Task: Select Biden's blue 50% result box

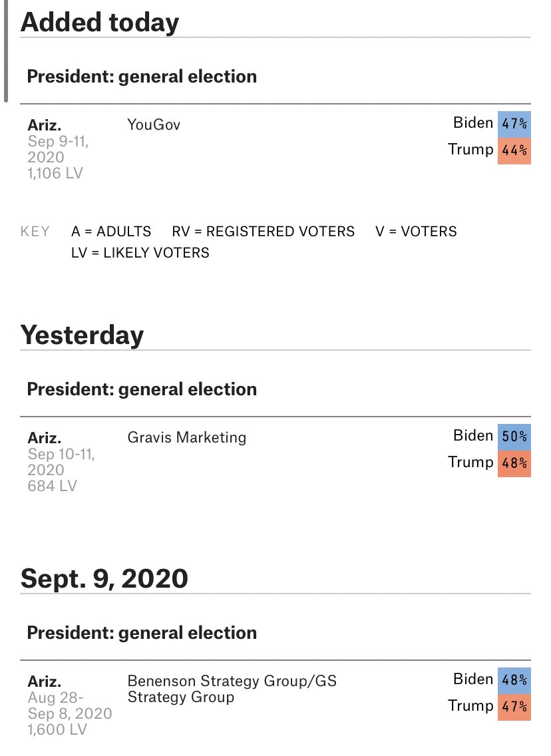Action: click(x=514, y=436)
